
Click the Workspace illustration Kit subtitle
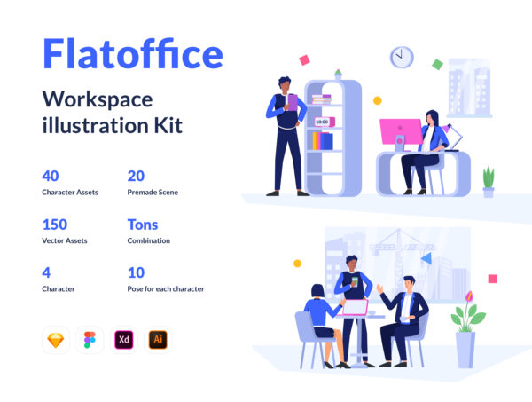point(113,111)
